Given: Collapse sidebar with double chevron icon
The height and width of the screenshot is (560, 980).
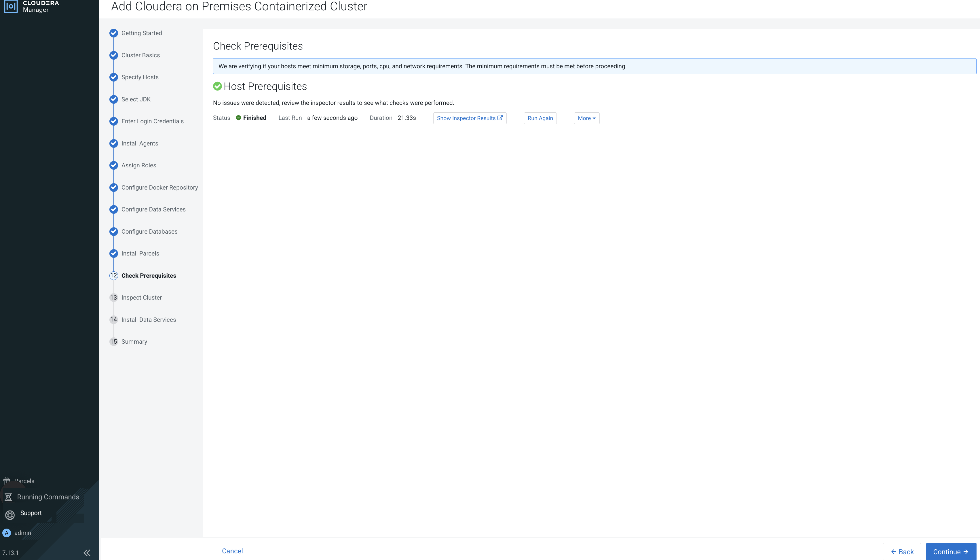Looking at the screenshot, I should coord(87,553).
